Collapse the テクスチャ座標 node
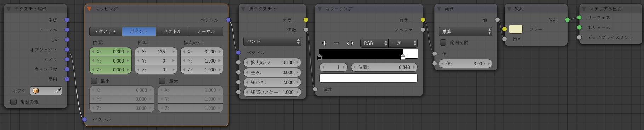 [x=8, y=8]
